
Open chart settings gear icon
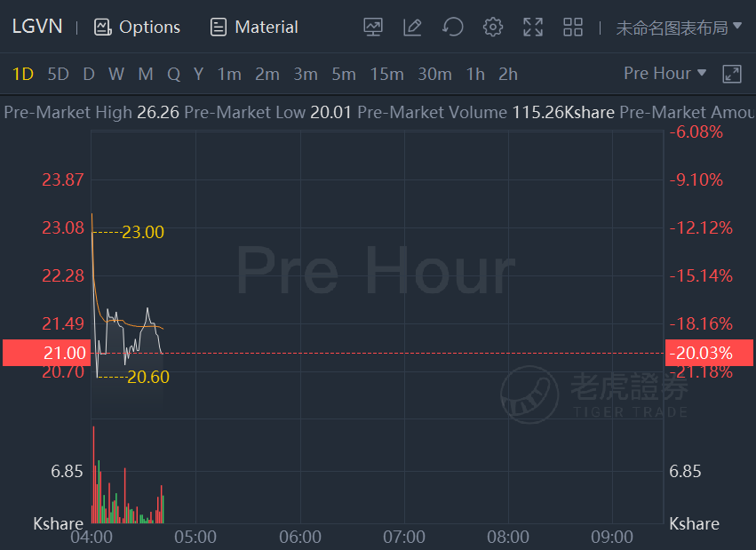(493, 28)
